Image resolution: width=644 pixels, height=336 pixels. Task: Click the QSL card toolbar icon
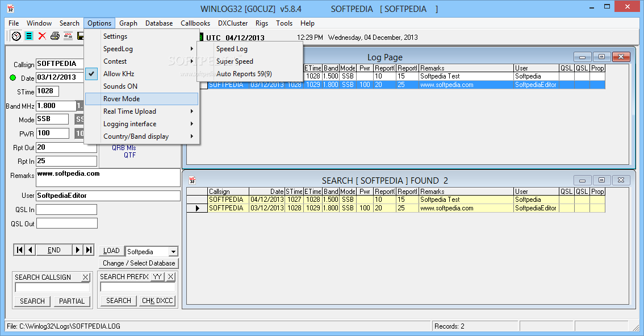click(x=68, y=36)
